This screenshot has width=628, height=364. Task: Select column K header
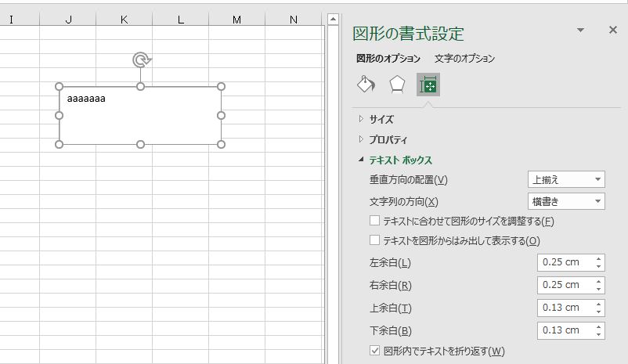tap(125, 20)
